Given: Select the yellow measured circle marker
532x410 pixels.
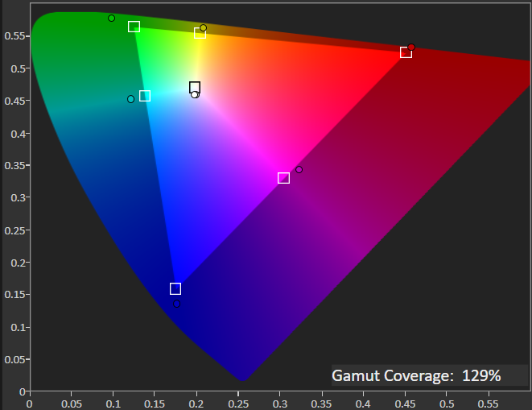Looking at the screenshot, I should [203, 27].
